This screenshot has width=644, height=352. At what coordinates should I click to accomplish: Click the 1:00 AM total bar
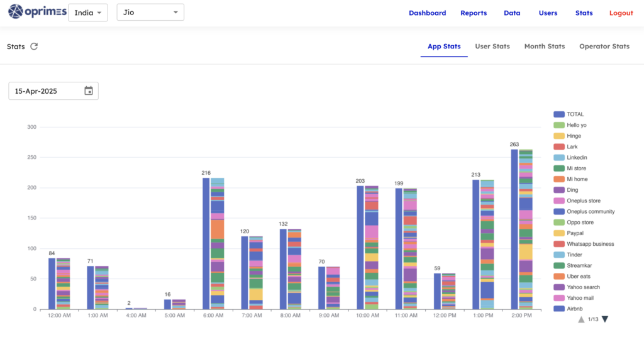pyautogui.click(x=91, y=288)
